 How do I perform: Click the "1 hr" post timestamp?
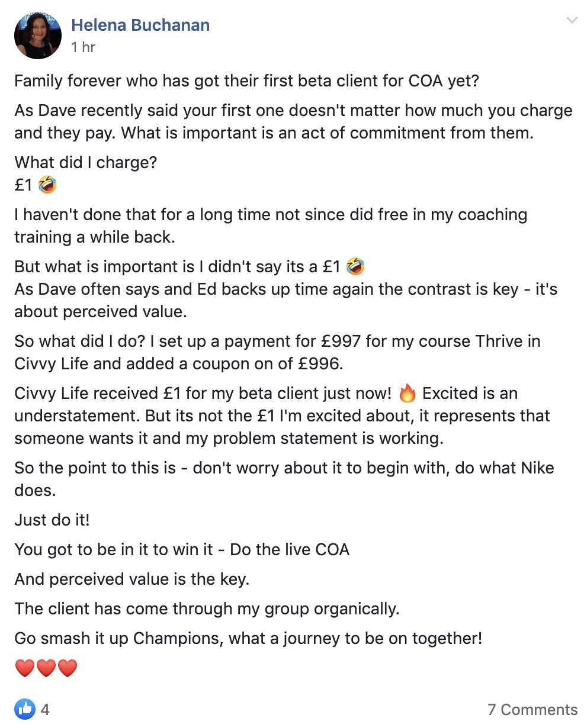(83, 47)
